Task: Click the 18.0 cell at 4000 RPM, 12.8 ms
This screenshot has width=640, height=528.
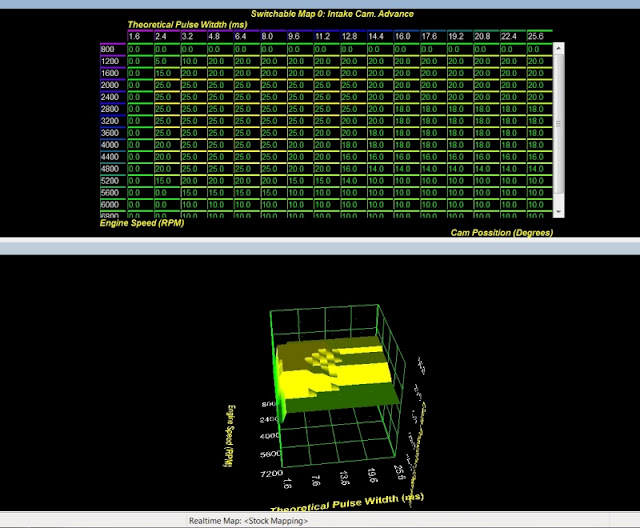Action: pyautogui.click(x=353, y=145)
